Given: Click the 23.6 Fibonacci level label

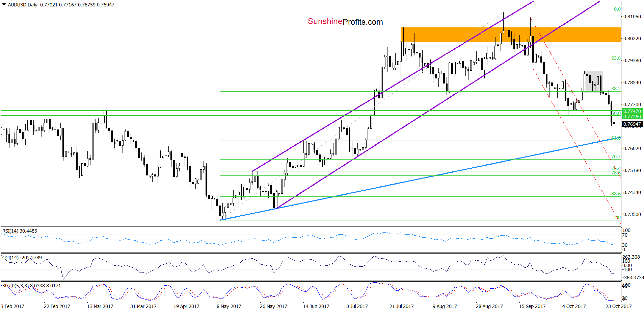Looking at the screenshot, I should pos(616,58).
